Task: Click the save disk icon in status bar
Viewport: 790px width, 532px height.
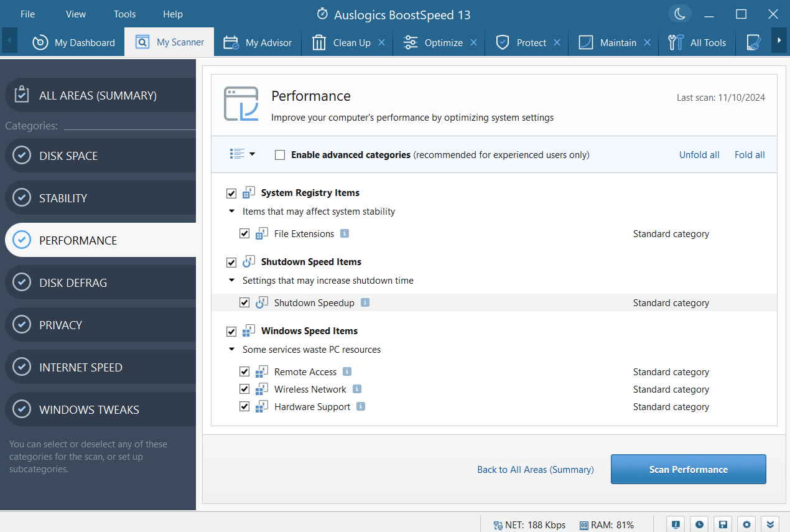Action: point(723,524)
